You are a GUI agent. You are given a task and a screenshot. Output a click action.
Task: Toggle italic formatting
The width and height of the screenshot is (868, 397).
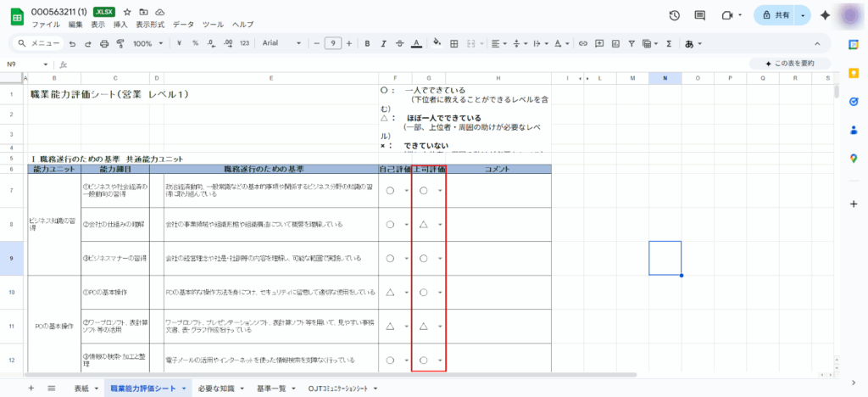383,43
